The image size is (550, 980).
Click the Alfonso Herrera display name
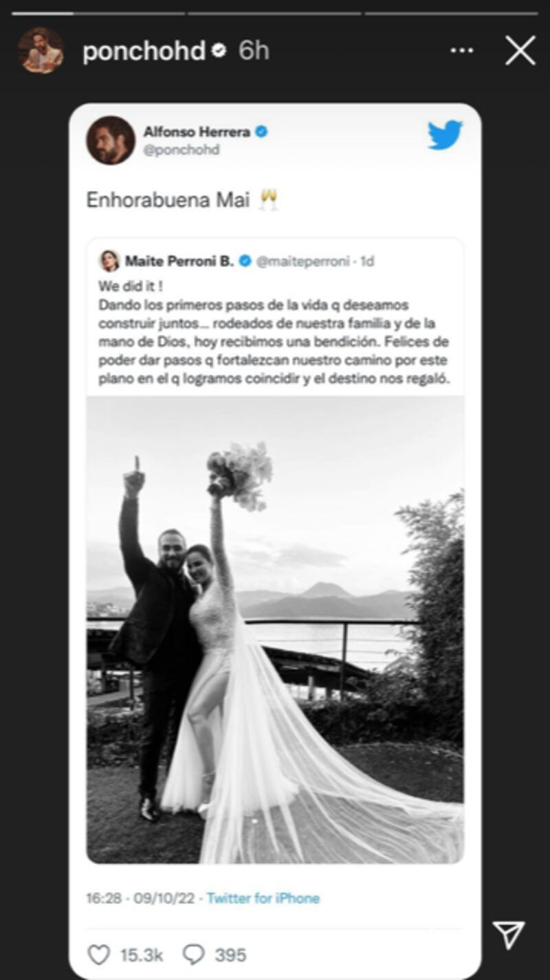[197, 131]
